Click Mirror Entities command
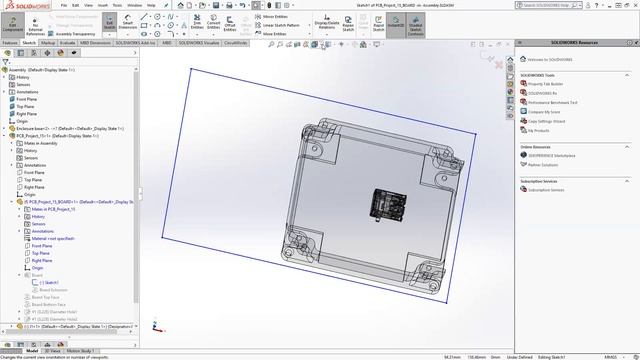Screen dimensions: 640x360 (x=271, y=17)
